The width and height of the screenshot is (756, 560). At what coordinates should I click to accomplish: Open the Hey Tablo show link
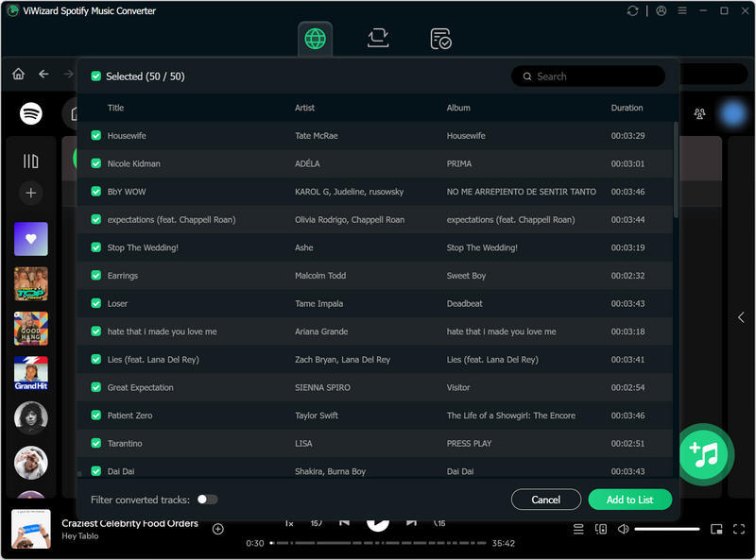point(80,535)
